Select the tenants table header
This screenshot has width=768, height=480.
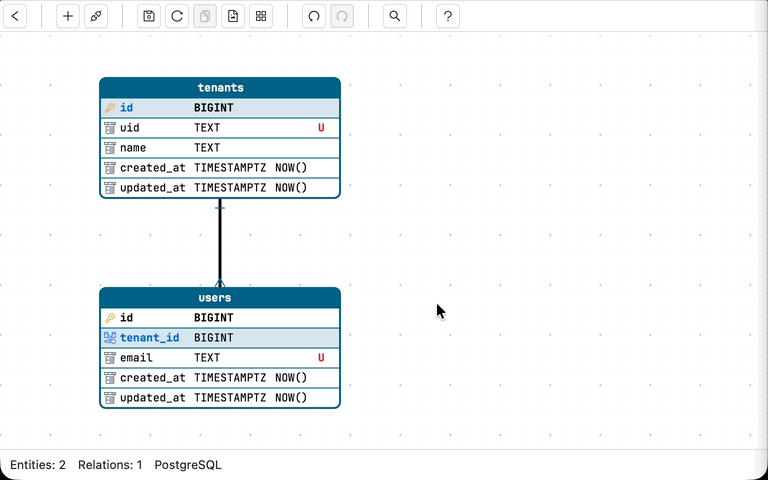point(220,88)
